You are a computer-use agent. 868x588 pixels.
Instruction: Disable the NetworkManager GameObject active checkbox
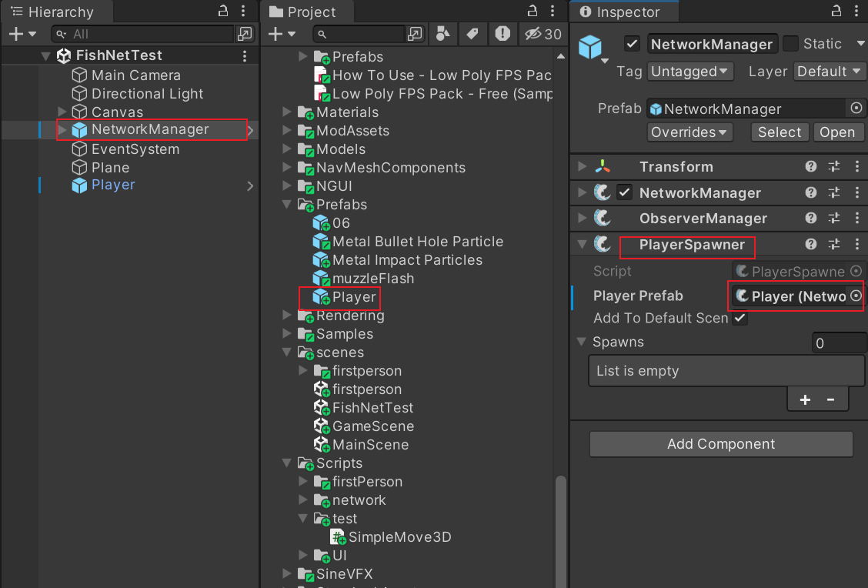pos(632,44)
